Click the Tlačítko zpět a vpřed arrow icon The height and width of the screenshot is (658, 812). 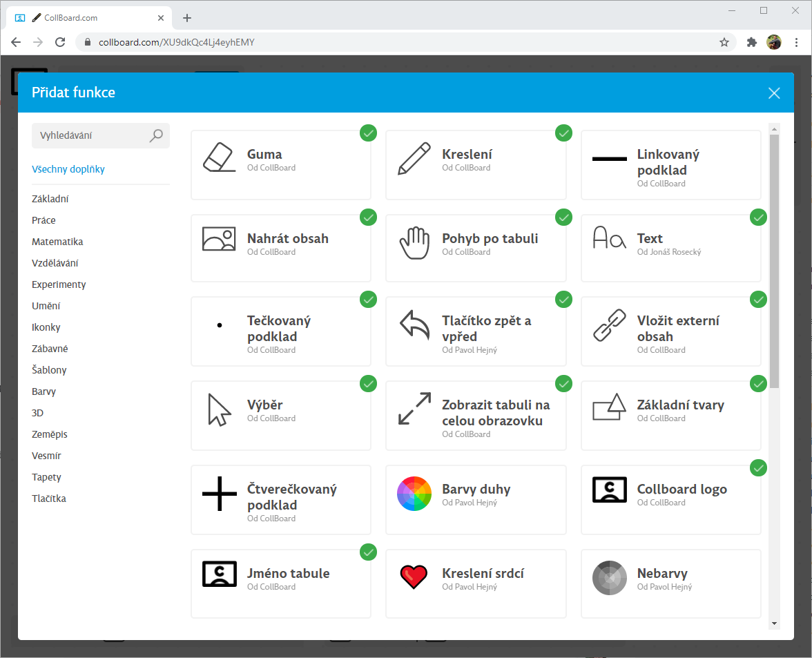point(414,325)
